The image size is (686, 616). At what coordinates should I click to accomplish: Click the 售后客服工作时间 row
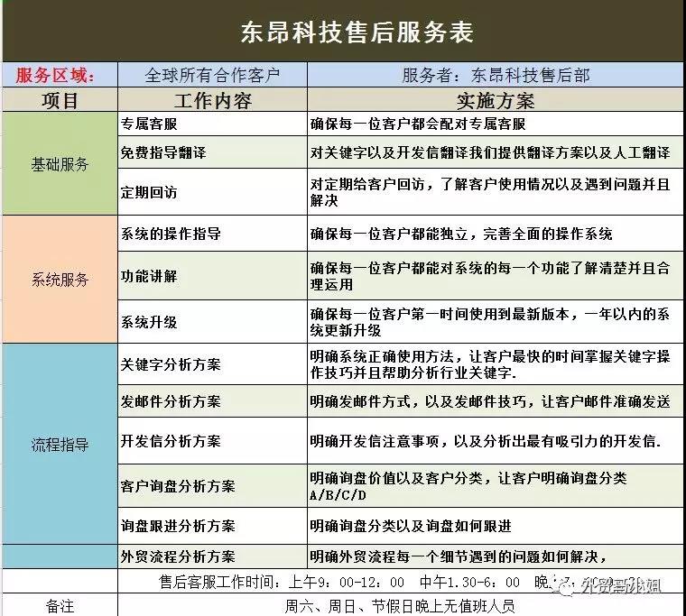point(400,581)
